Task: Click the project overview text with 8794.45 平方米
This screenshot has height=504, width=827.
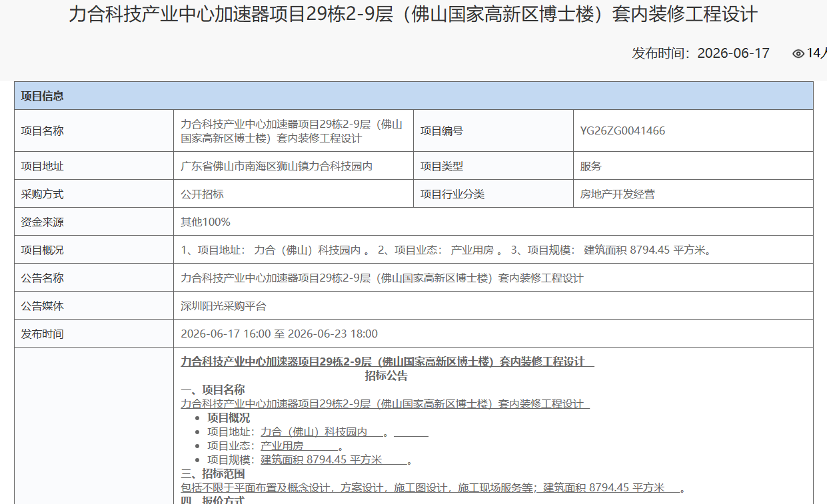Action: [446, 250]
